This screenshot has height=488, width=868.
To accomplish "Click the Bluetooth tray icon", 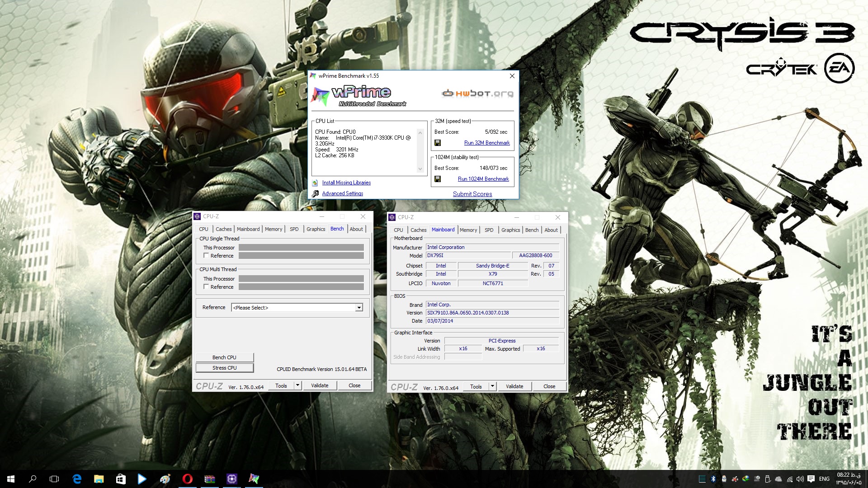I will click(713, 479).
